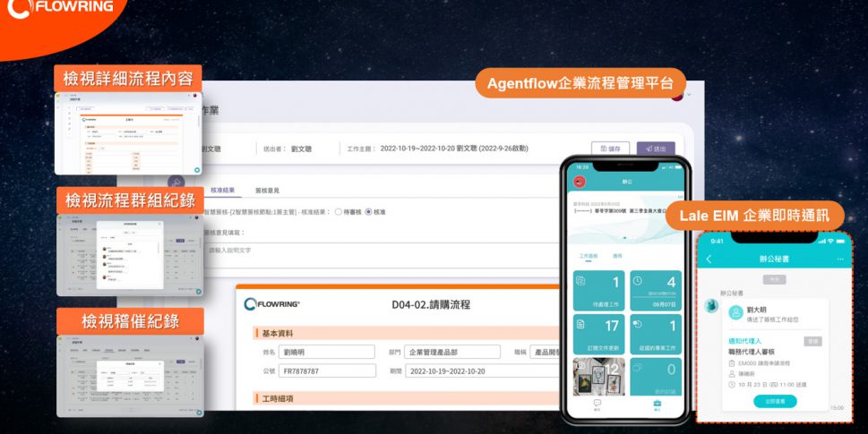Click the form title D04-02.請購流程
This screenshot has width=868, height=434.
(x=431, y=304)
